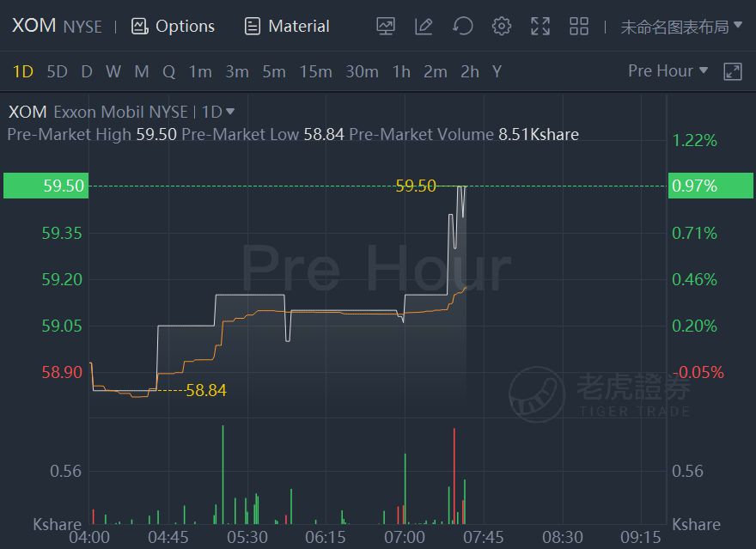
Task: Click the Pre-Market High 59.50 value
Action: (x=156, y=135)
